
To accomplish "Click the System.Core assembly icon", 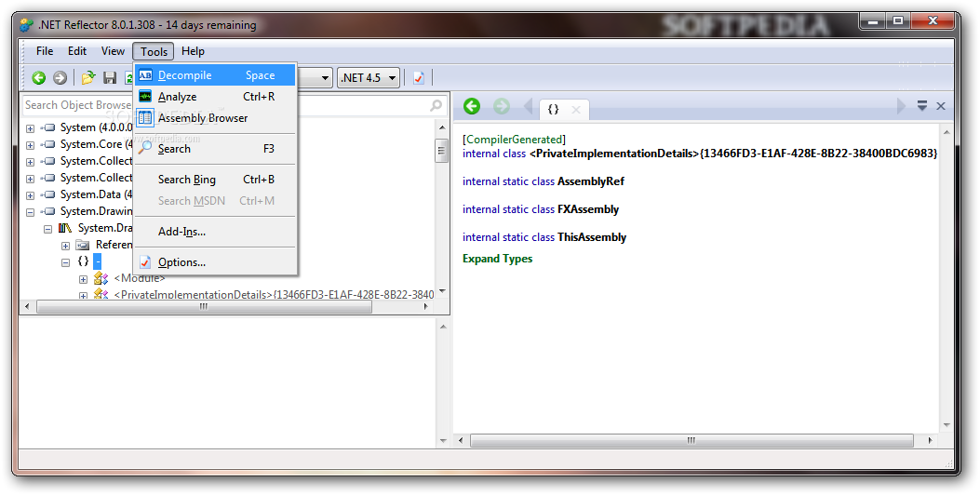I will (x=48, y=144).
